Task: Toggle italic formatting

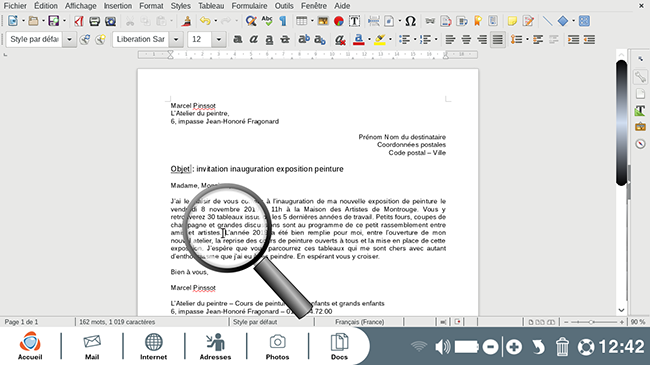Action: [x=253, y=39]
